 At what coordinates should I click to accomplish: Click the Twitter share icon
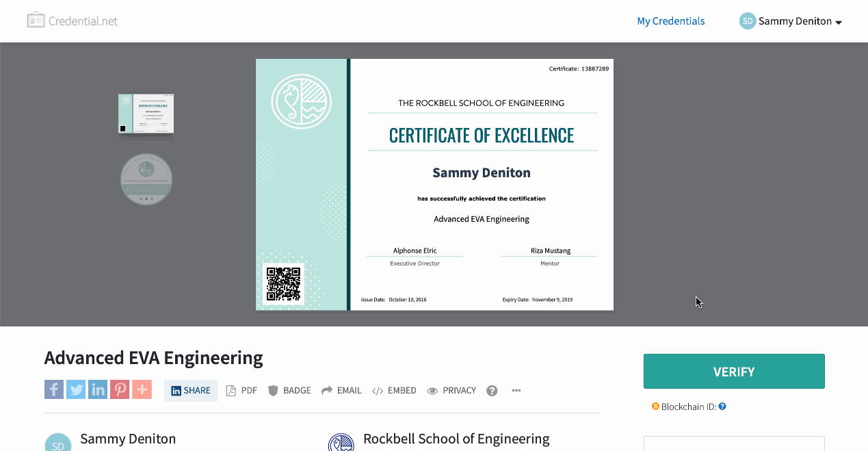(x=76, y=390)
